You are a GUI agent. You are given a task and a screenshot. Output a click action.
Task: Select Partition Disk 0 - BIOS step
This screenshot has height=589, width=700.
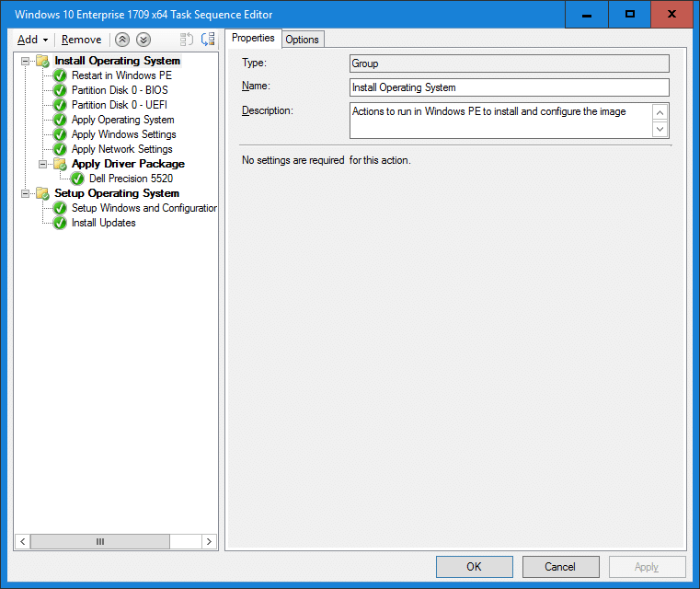click(x=120, y=90)
